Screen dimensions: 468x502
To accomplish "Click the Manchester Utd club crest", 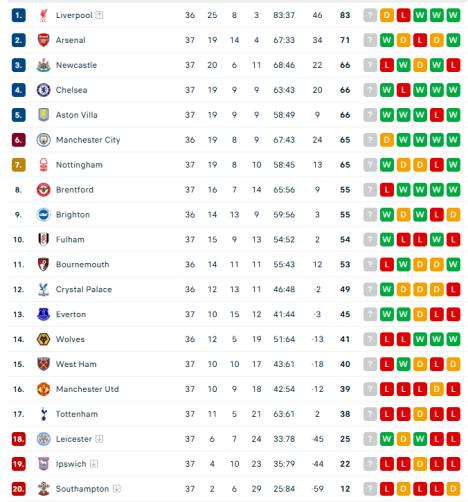I will click(x=43, y=389).
